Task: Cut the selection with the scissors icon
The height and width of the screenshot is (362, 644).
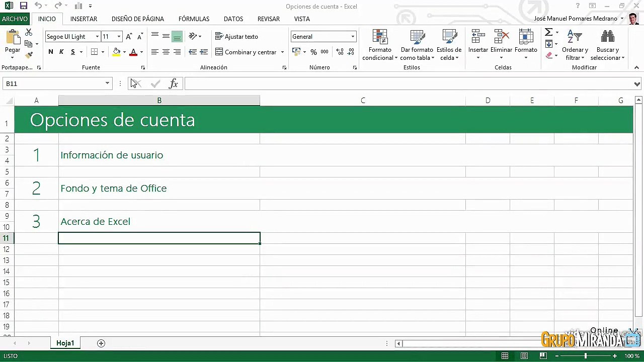Action: click(29, 32)
